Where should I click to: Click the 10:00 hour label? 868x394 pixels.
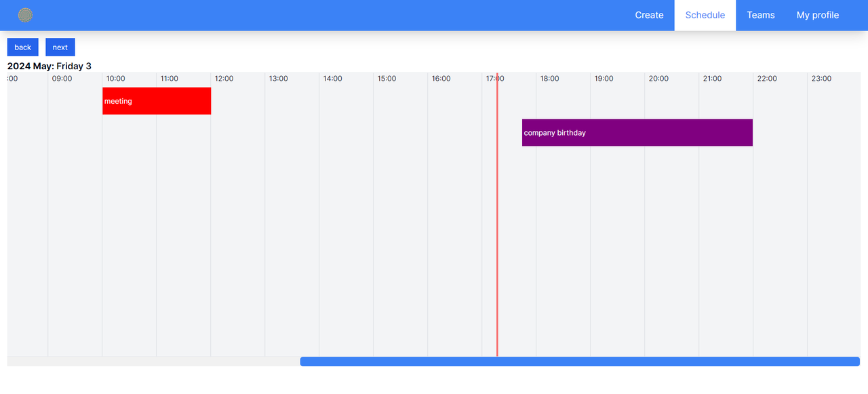tap(116, 79)
